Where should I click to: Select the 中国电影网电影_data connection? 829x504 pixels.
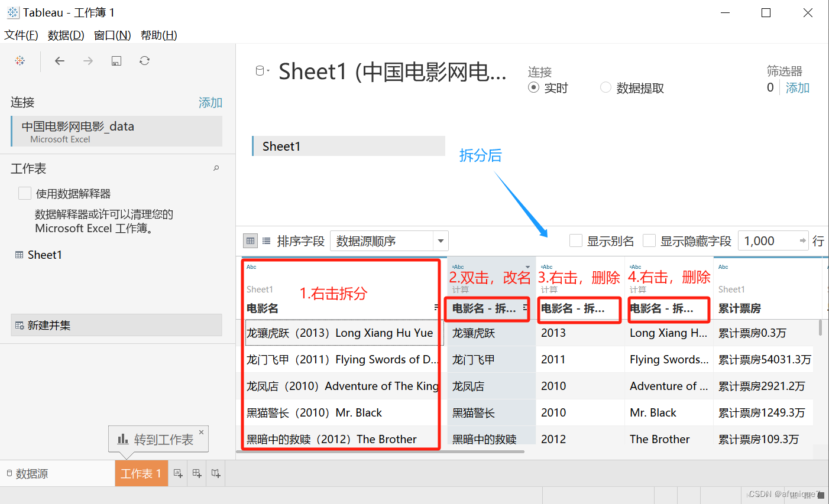(116, 131)
